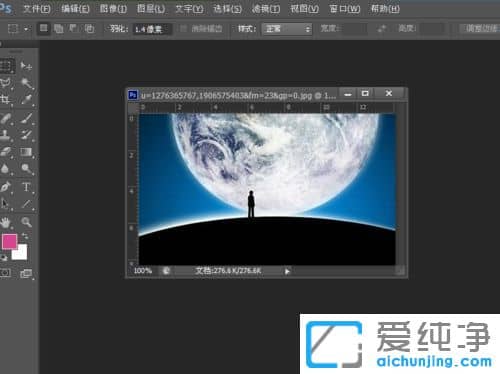This screenshot has width=500, height=374.
Task: Open the tool preset picker dropdown
Action: coord(26,29)
